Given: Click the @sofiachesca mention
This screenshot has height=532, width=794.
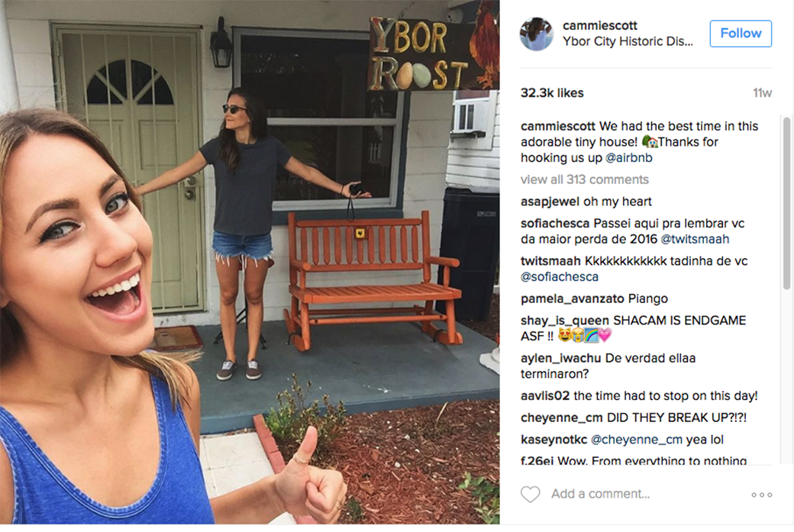Looking at the screenshot, I should [x=560, y=277].
